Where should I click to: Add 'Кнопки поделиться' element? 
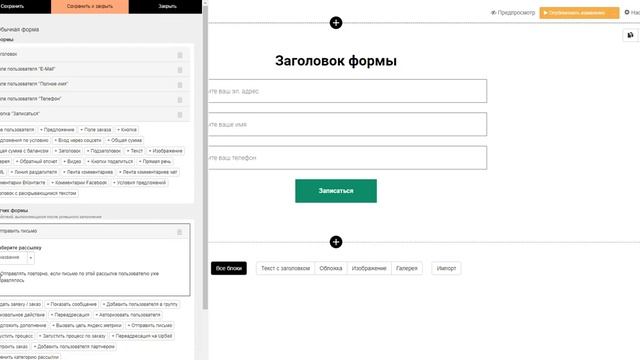coord(110,161)
